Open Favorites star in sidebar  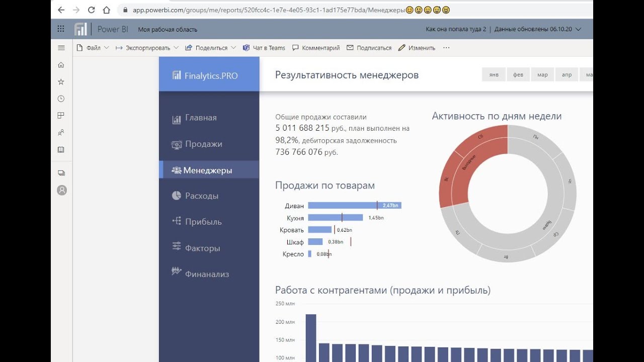click(x=61, y=81)
